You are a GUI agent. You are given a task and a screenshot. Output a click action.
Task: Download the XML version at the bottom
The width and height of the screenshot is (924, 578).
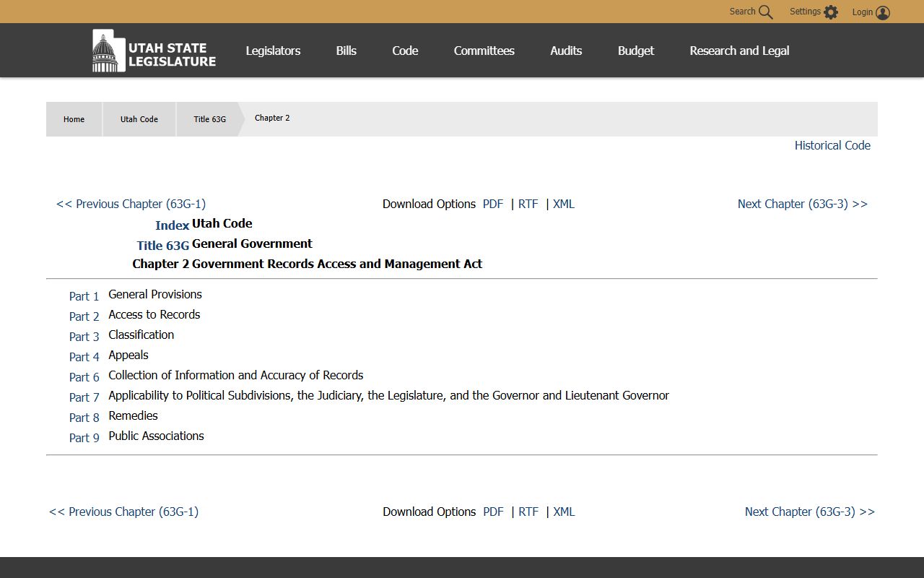(564, 512)
